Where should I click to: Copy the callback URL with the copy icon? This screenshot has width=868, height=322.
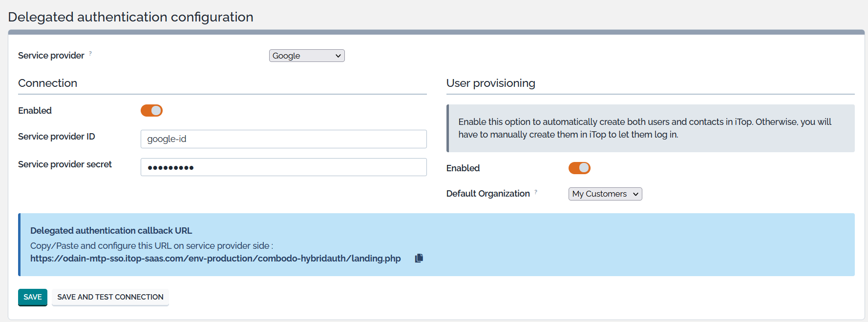419,258
